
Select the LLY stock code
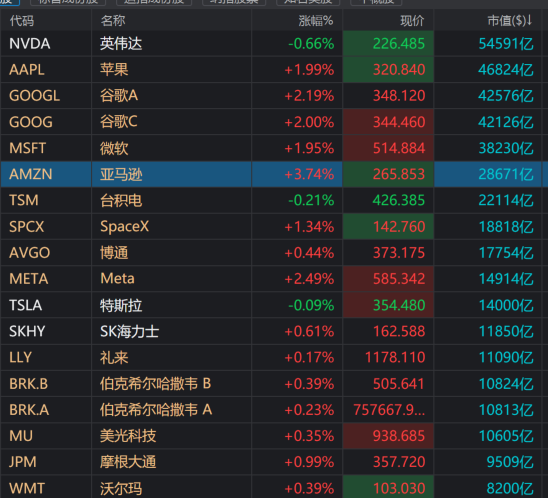coord(20,357)
